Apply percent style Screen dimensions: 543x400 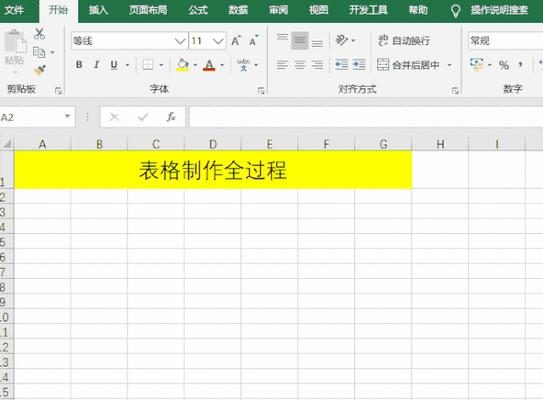[504, 65]
